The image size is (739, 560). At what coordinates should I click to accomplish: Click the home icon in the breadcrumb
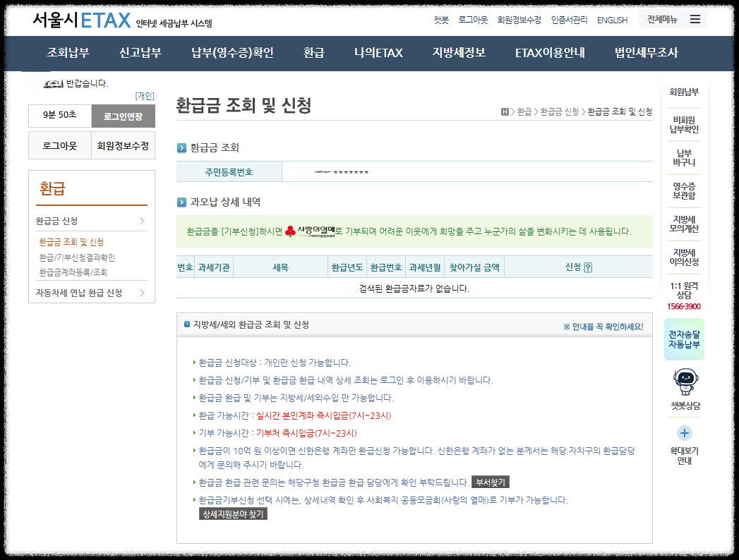click(505, 111)
